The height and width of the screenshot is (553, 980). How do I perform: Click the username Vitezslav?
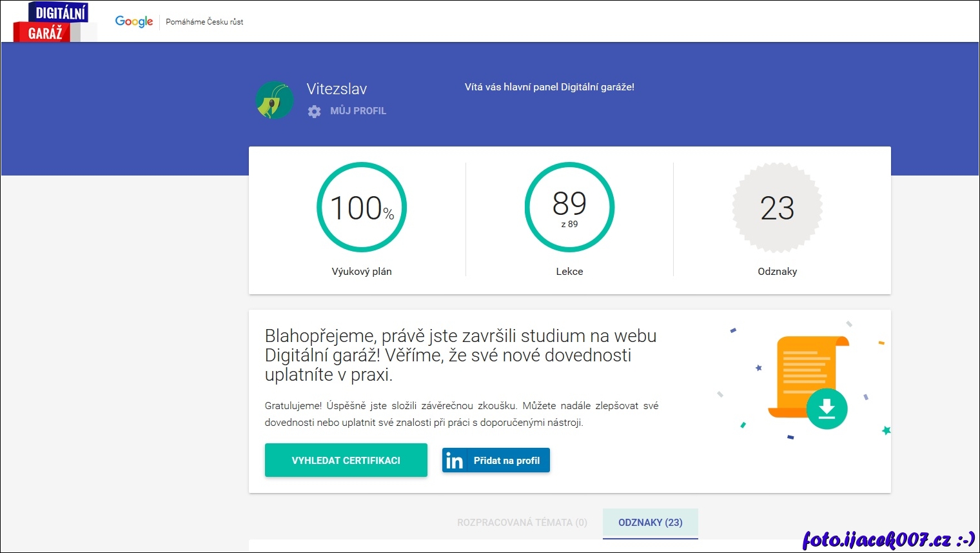[x=337, y=89]
